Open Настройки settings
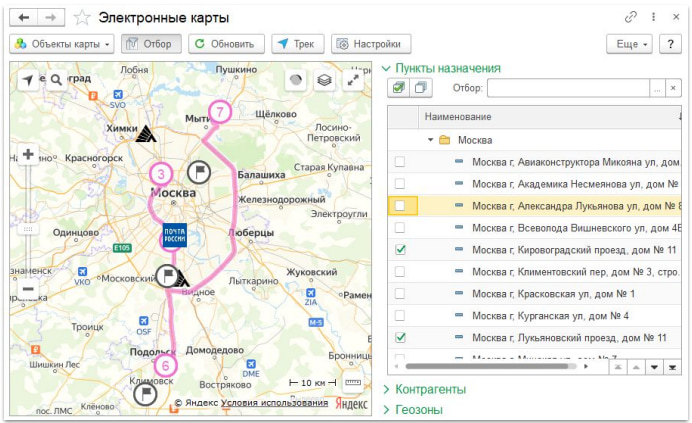692x423 pixels. (371, 44)
